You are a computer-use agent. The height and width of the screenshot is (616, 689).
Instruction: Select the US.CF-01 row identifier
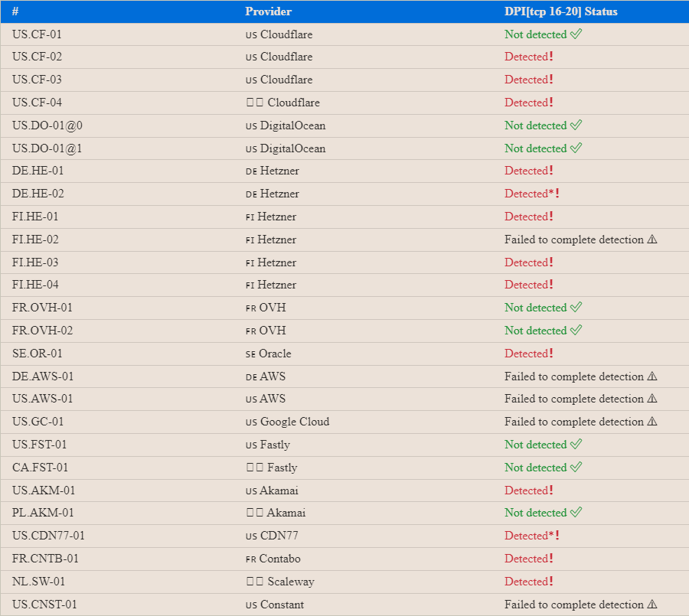click(37, 34)
